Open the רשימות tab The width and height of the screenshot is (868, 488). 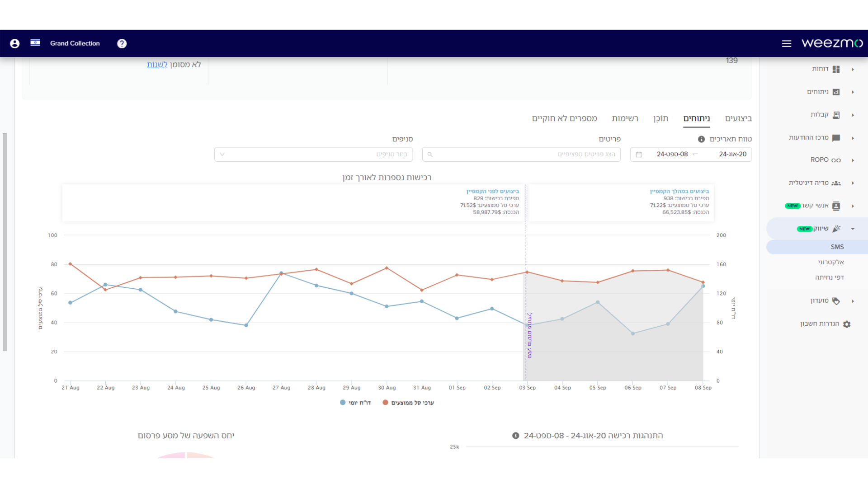pyautogui.click(x=625, y=118)
